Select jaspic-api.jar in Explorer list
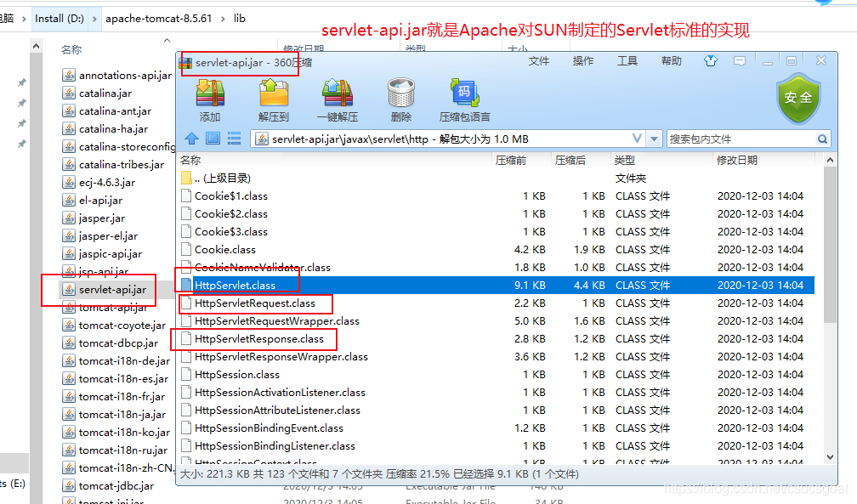Screen dimensions: 857x504 [x=103, y=253]
